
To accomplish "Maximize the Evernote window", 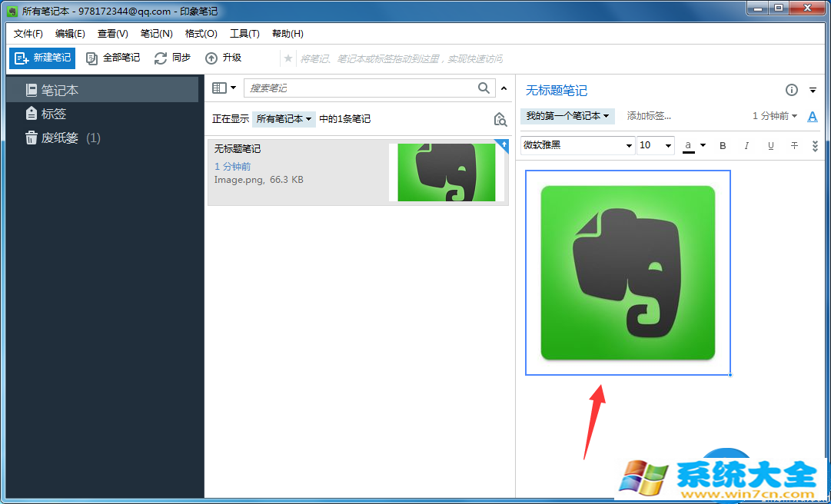I will pyautogui.click(x=778, y=8).
